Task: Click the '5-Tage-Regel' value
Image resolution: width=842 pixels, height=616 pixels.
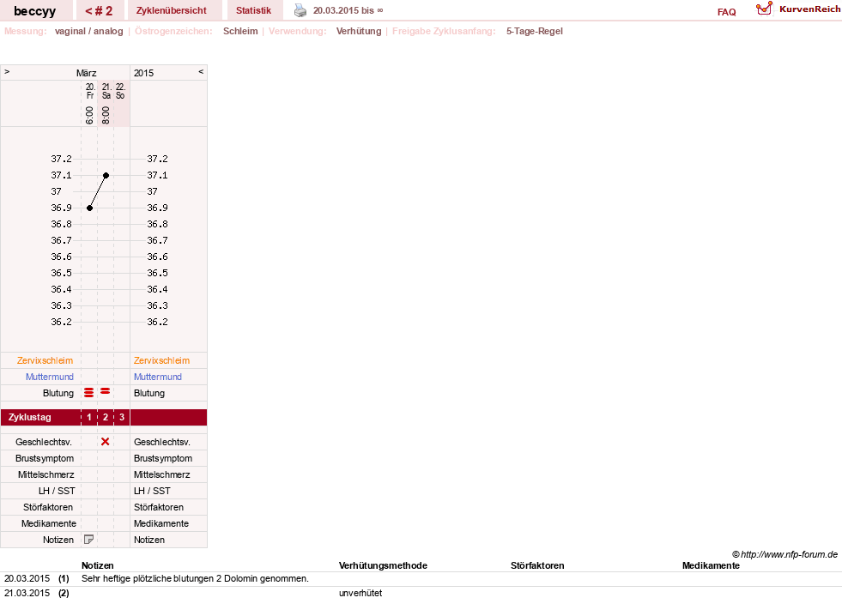Action: [x=535, y=31]
